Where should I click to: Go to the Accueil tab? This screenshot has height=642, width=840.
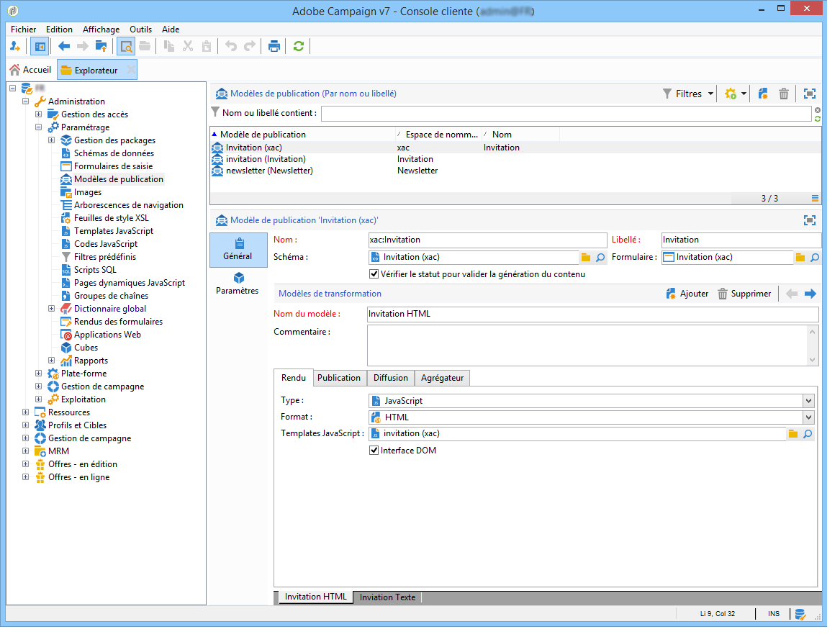[x=30, y=70]
